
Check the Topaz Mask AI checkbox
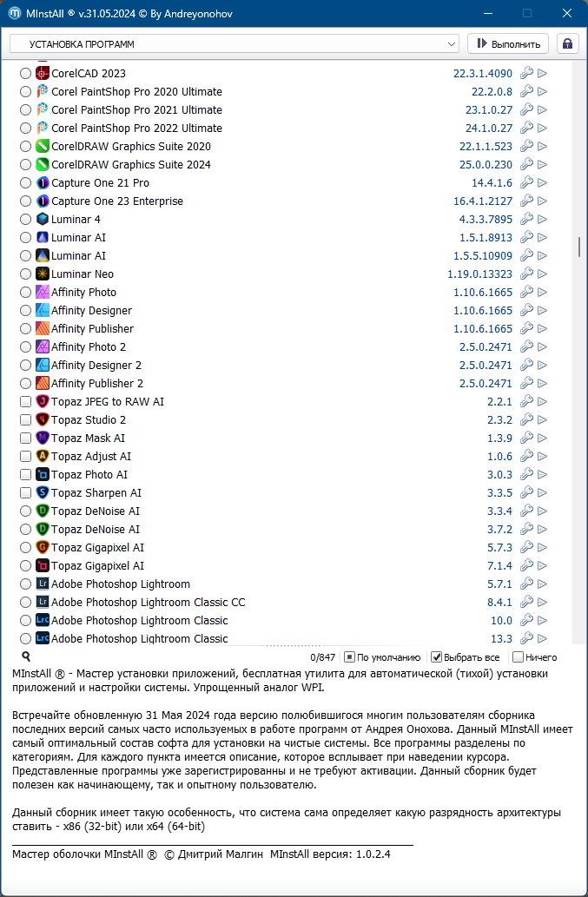click(x=25, y=439)
